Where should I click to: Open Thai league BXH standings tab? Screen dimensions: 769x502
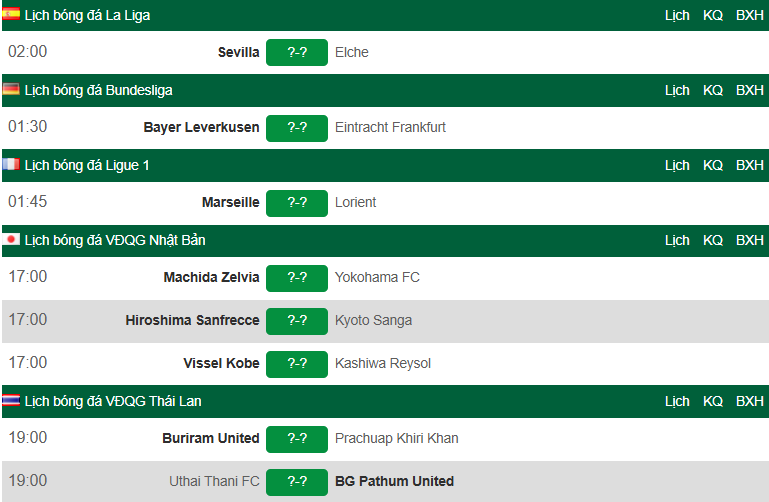click(749, 401)
